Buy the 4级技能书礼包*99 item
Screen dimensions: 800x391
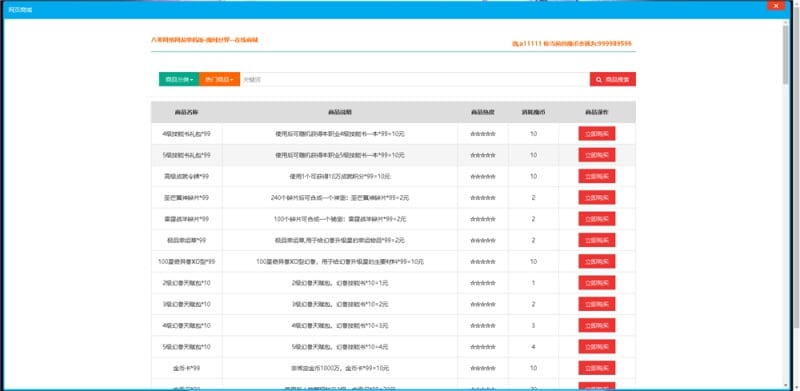point(596,134)
